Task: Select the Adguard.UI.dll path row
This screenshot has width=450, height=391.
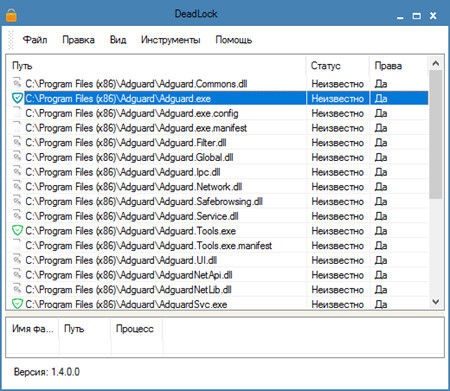Action: (121, 260)
